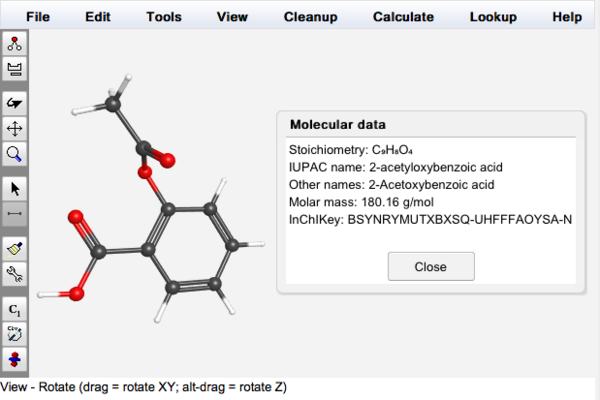Click the crystal/unit cell tool icon
600x400 pixels.
[x=16, y=69]
